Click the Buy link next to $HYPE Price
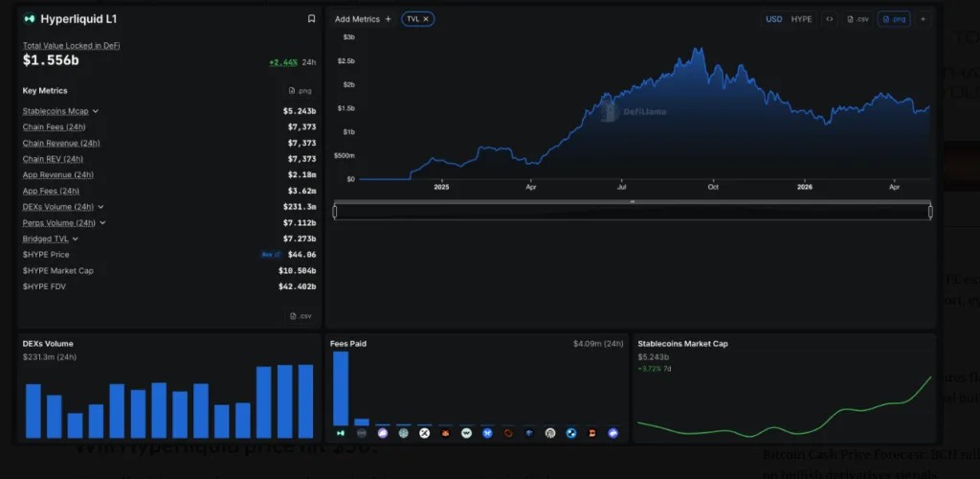This screenshot has width=980, height=479. (x=271, y=255)
